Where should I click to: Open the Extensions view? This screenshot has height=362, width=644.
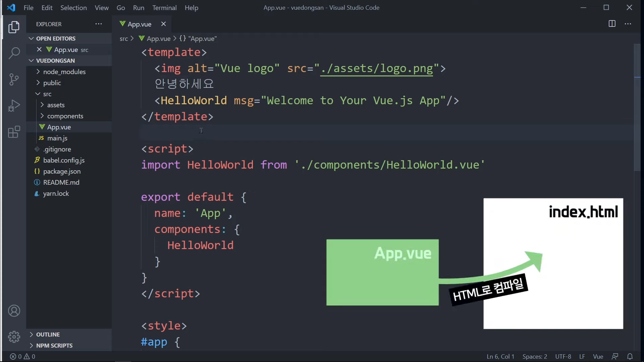click(14, 132)
